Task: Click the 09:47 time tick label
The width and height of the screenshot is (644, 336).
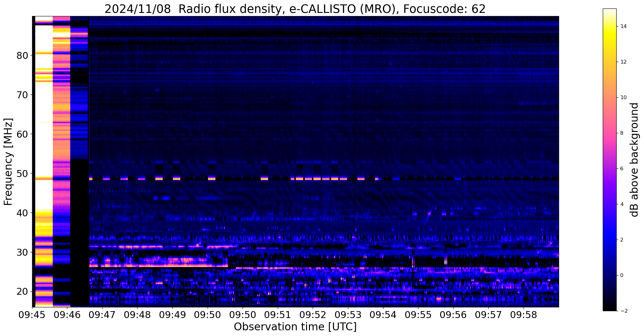Action: 102,315
